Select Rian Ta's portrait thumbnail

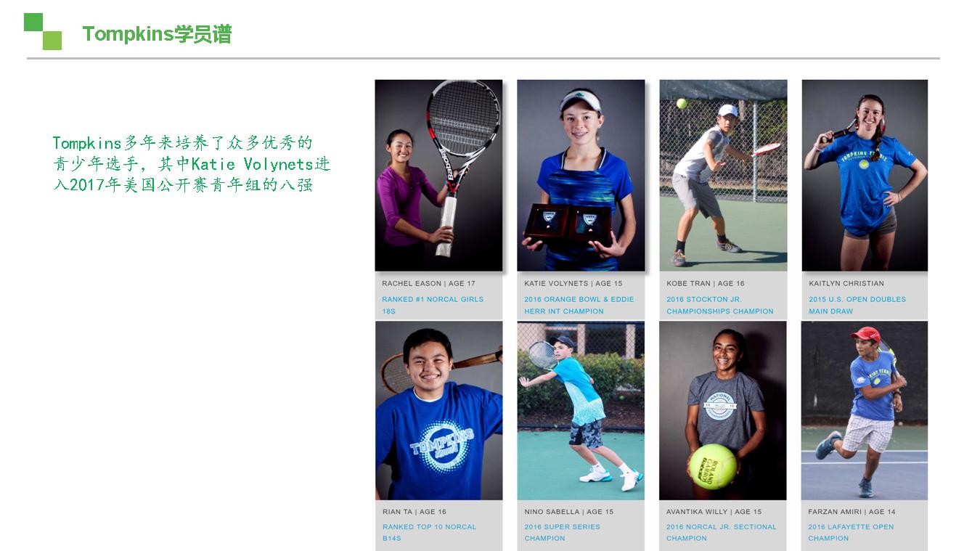(438, 410)
